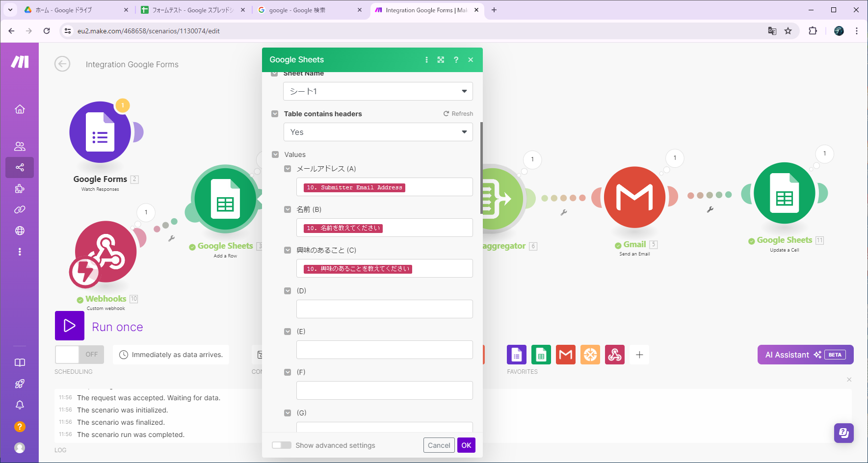Open the Team icon in sidebar
The width and height of the screenshot is (868, 463).
[20, 146]
